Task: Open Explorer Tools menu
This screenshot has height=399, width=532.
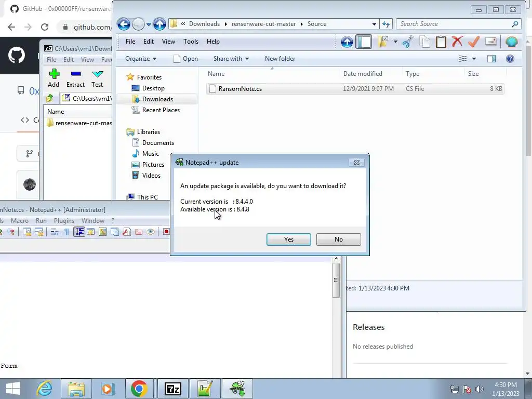Action: point(191,42)
